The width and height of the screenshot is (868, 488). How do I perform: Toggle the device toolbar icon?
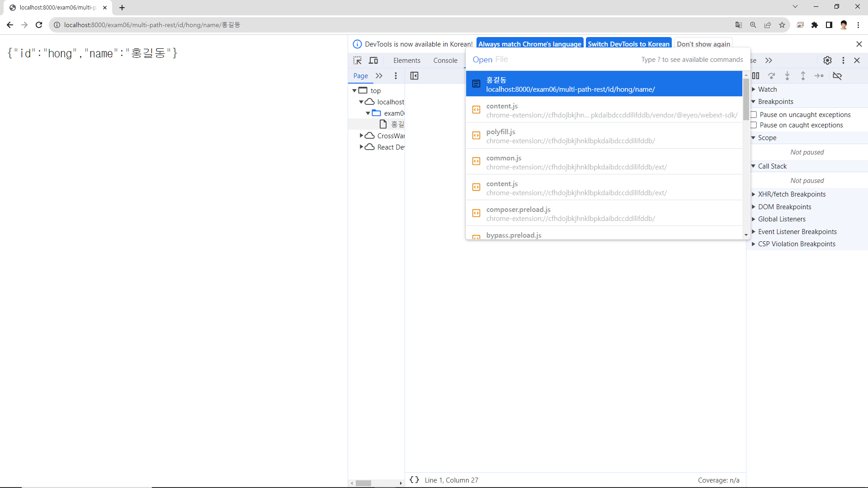[x=373, y=61]
